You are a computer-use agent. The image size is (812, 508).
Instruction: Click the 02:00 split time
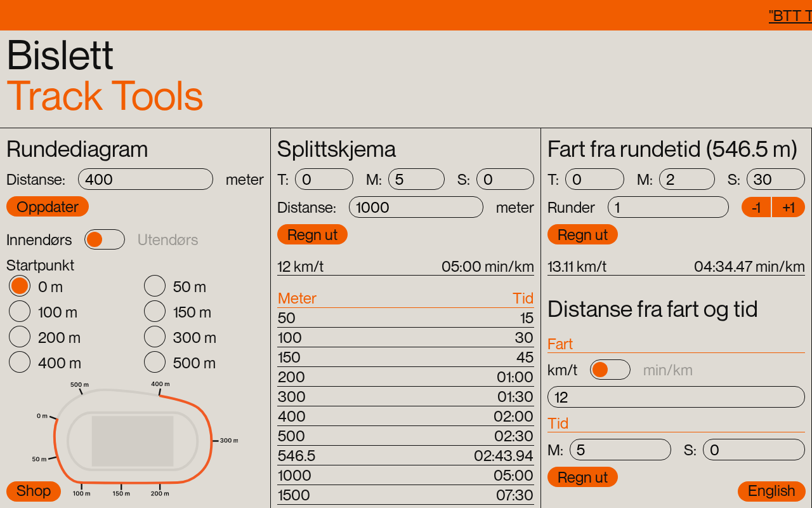[x=514, y=417]
